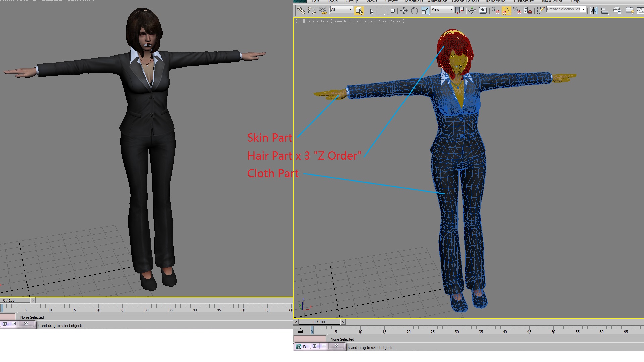Select the Select and Link tool
Image resolution: width=644 pixels, height=362 pixels.
click(301, 11)
